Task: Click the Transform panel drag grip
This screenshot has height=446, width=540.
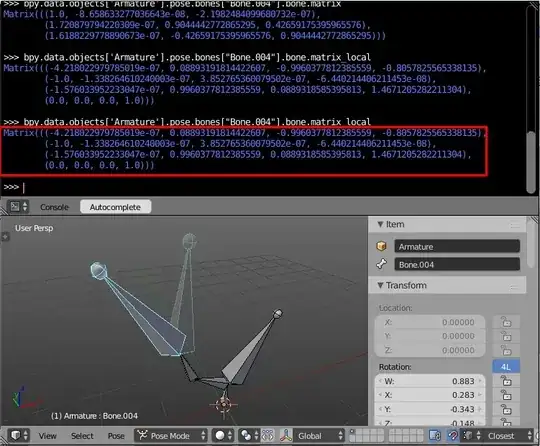Action: (x=515, y=287)
